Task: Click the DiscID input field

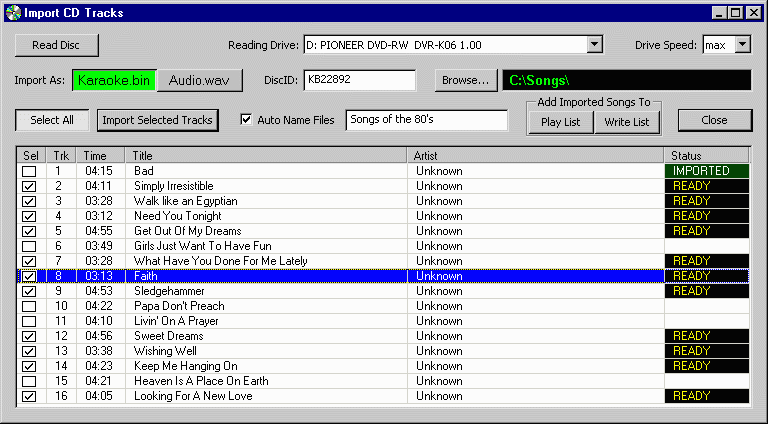Action: (359, 80)
